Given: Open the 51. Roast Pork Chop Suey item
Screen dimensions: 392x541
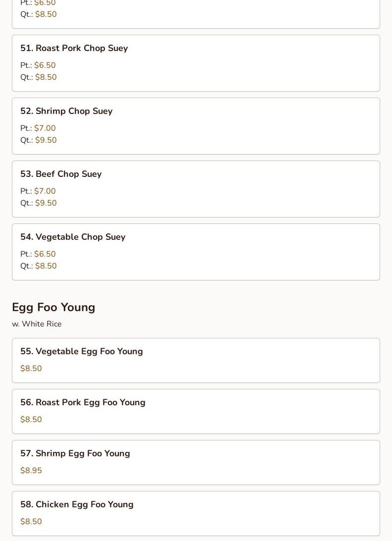Looking at the screenshot, I should (74, 49).
